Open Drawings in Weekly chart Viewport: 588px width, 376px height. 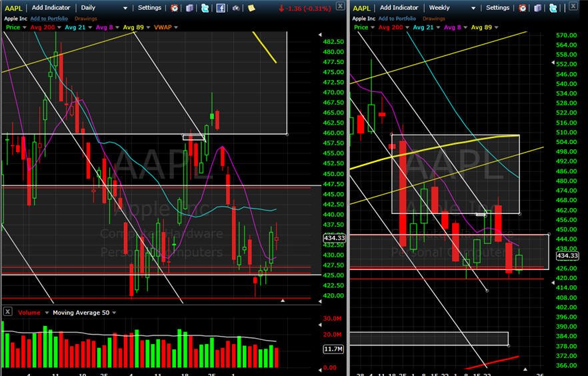pos(433,19)
